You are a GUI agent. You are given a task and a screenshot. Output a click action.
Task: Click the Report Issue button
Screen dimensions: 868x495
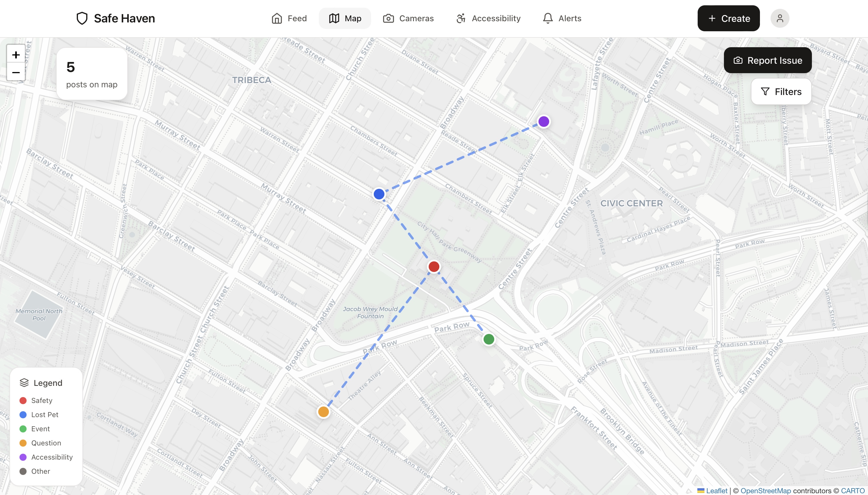click(768, 60)
